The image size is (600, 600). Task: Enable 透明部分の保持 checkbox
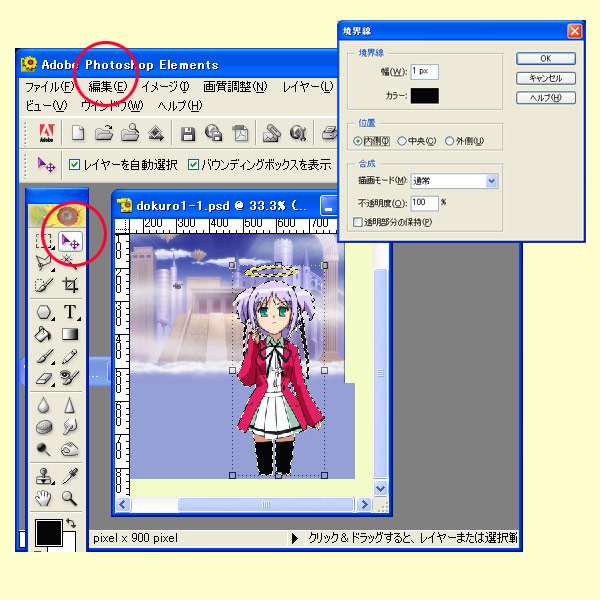click(x=358, y=222)
